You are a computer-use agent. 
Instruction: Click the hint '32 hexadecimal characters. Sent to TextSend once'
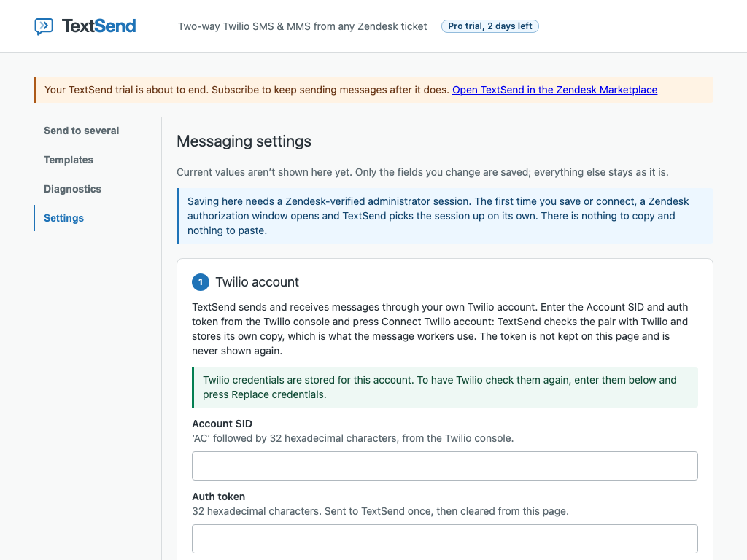[380, 511]
